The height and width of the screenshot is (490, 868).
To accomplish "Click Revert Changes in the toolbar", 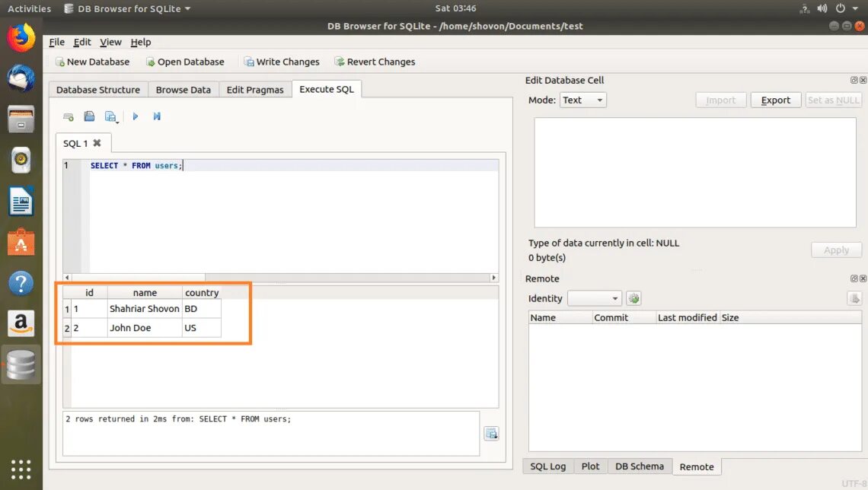I will pos(375,62).
